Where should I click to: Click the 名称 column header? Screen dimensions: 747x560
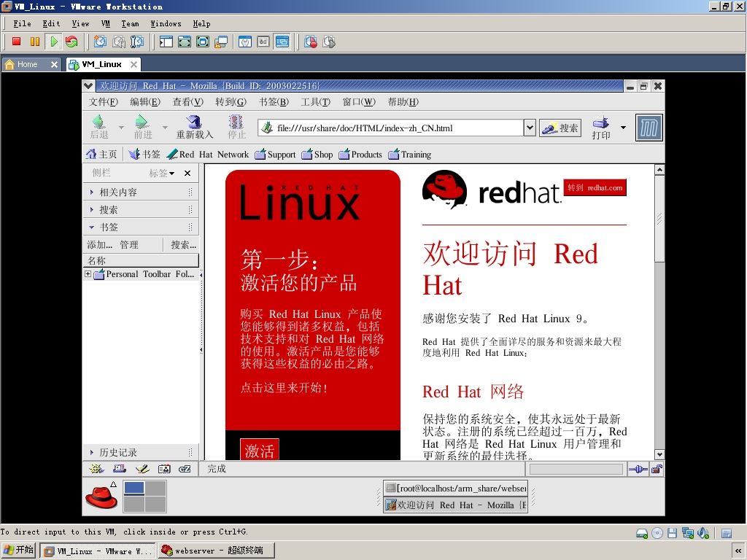[141, 260]
